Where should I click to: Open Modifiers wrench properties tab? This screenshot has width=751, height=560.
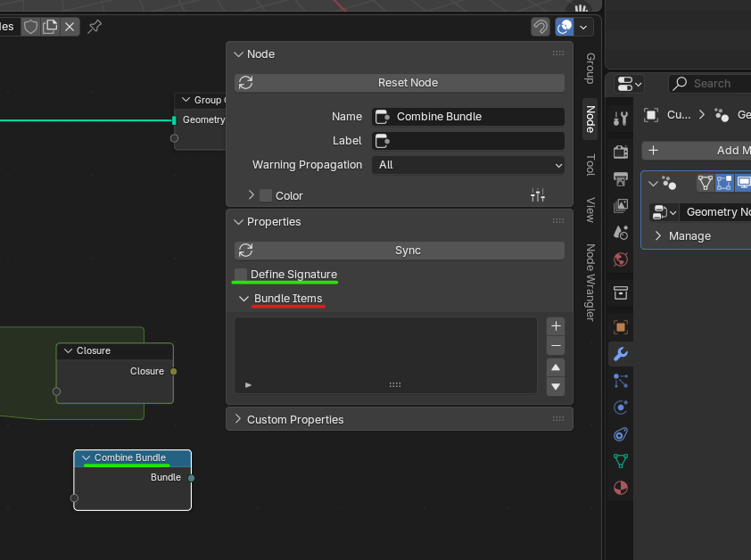[x=621, y=354]
